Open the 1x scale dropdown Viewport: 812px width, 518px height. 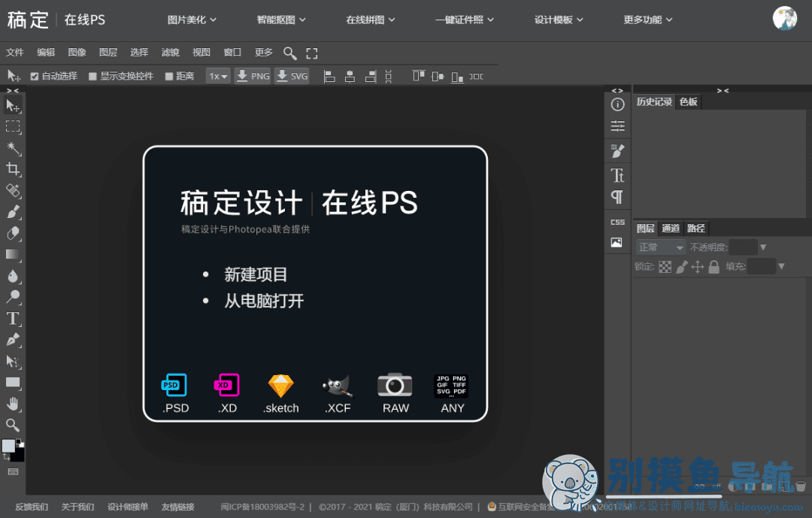218,76
